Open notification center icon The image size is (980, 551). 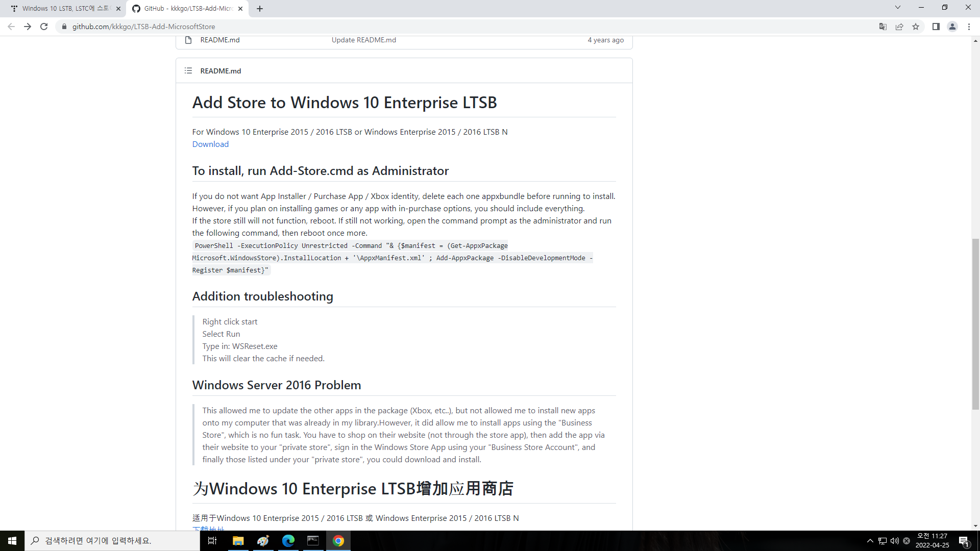click(x=964, y=541)
